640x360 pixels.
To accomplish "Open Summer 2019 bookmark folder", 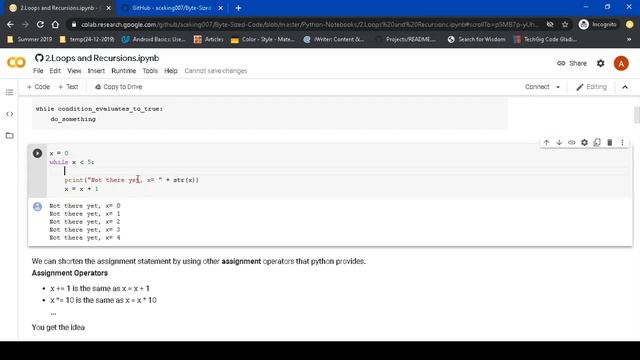I will [x=30, y=40].
